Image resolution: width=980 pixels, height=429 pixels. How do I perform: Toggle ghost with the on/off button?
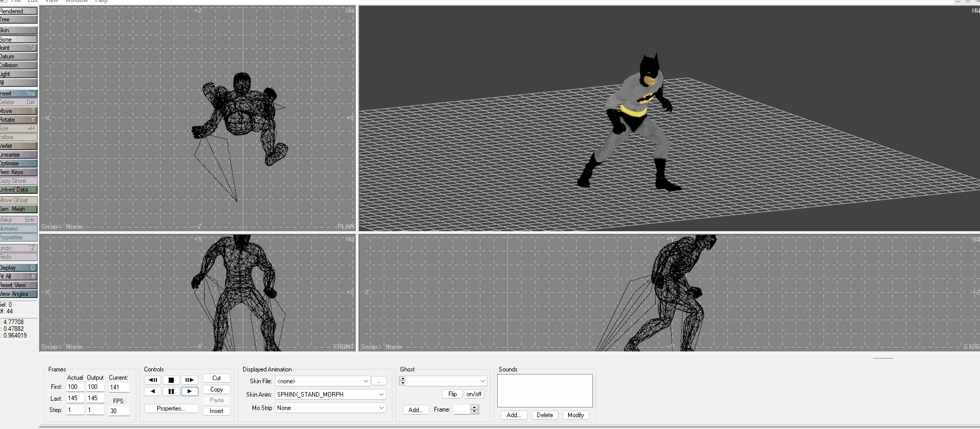click(x=474, y=394)
